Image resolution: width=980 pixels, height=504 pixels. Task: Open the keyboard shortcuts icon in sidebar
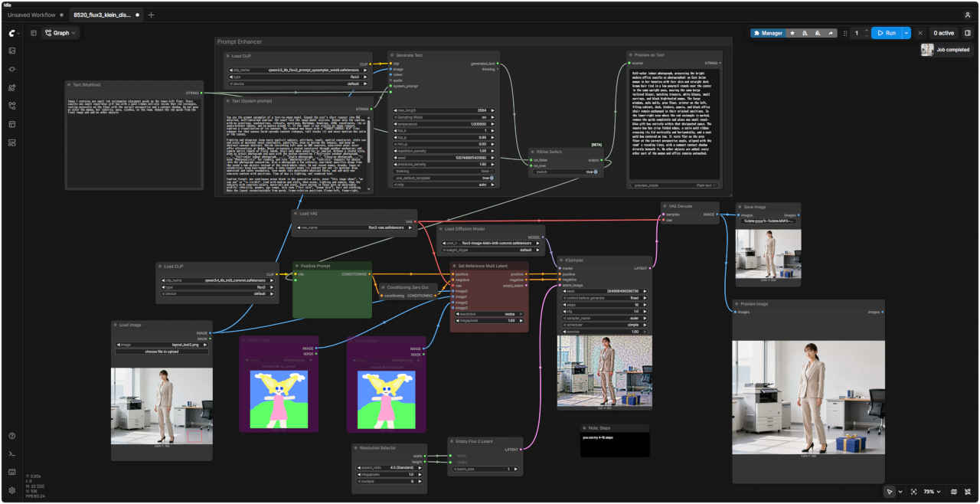12,472
